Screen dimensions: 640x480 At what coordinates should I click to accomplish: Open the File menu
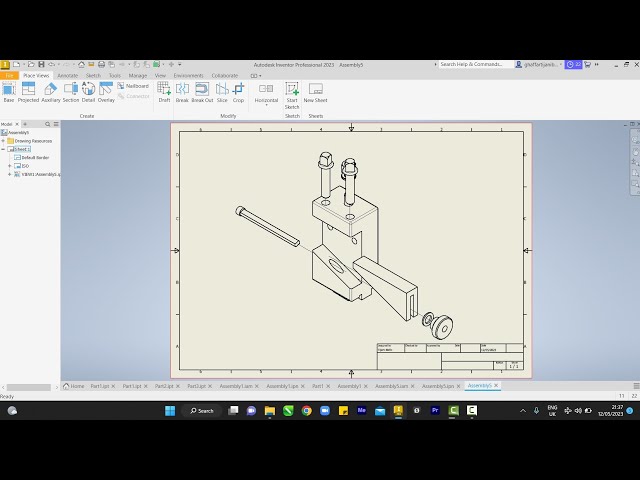pyautogui.click(x=9, y=76)
